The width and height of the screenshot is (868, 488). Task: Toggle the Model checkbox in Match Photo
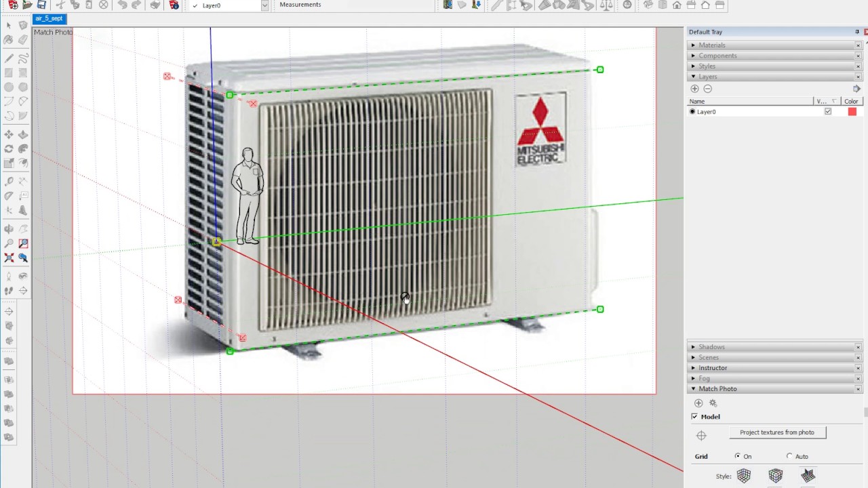(694, 417)
